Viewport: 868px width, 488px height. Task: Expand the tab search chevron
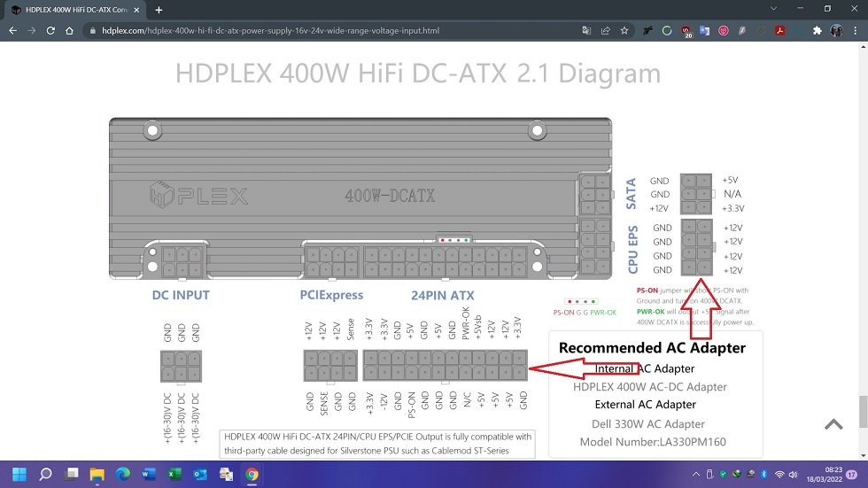coord(773,9)
